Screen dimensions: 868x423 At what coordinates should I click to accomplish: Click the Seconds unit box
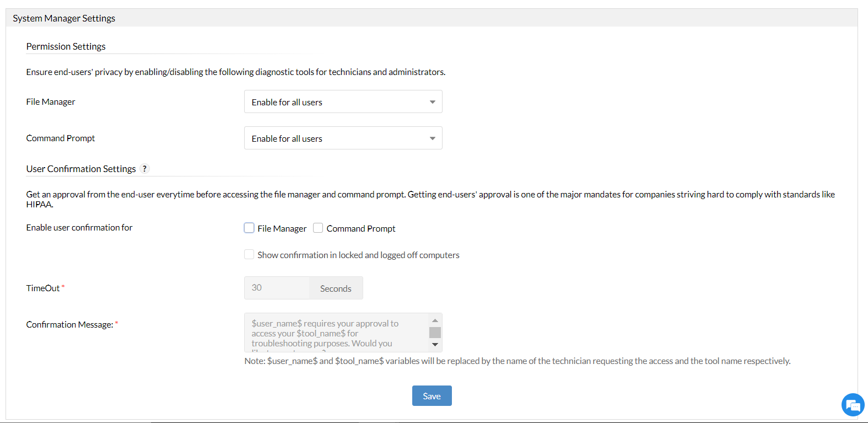(336, 288)
